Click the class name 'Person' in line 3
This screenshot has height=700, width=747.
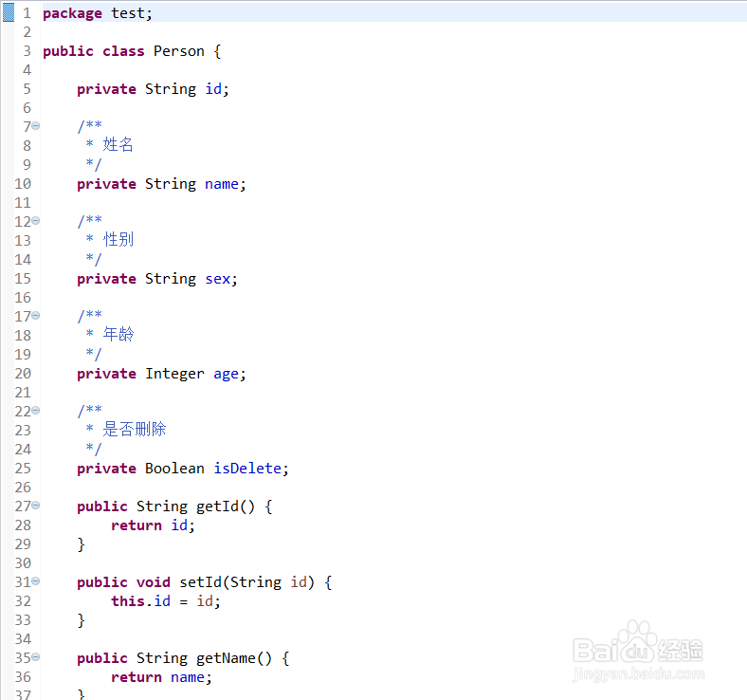tap(179, 51)
